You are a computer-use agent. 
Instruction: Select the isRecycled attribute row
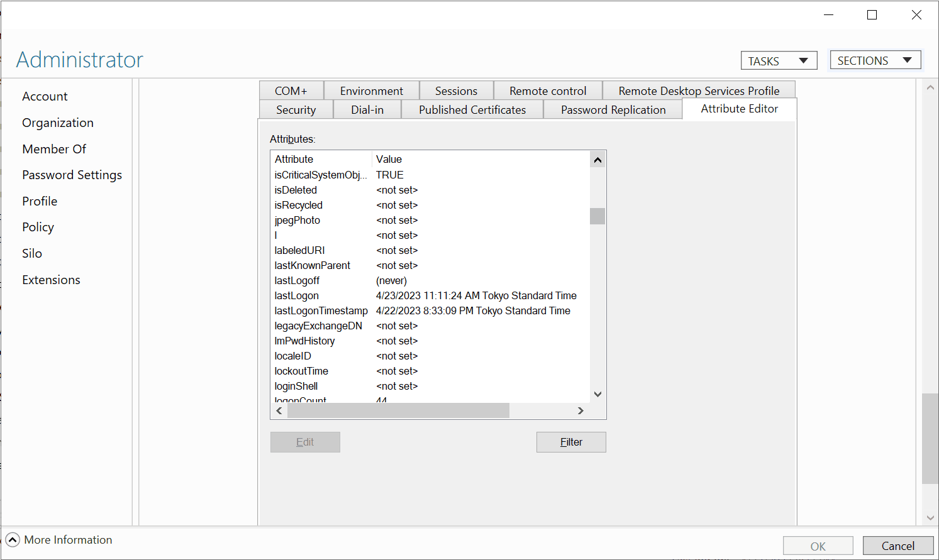pos(430,205)
